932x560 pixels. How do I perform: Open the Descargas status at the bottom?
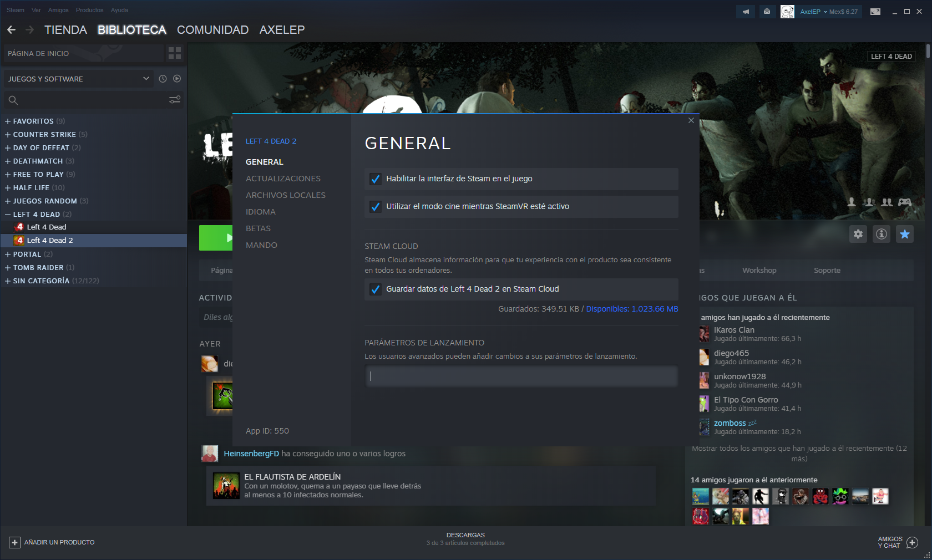tap(465, 539)
